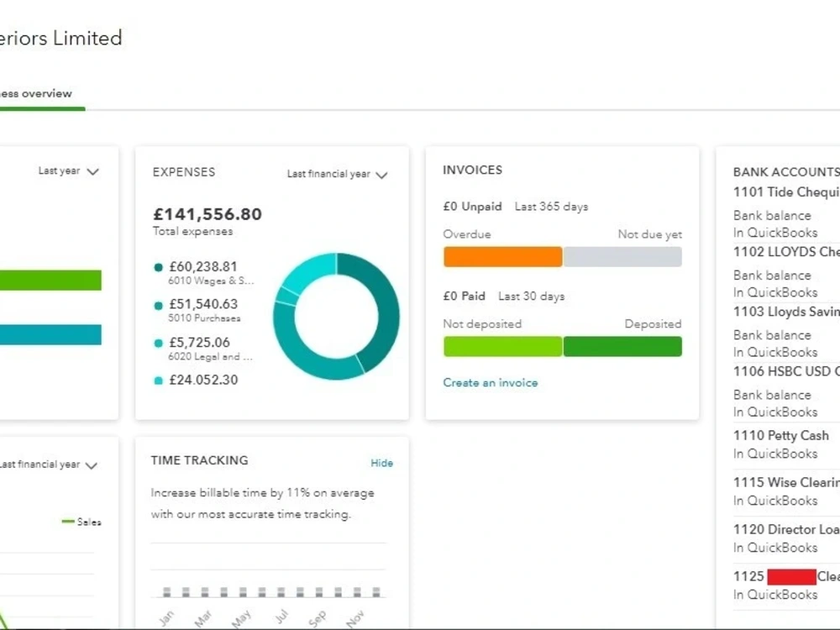Click the dark green Deposited bar segment
This screenshot has height=630, width=840.
tap(622, 345)
